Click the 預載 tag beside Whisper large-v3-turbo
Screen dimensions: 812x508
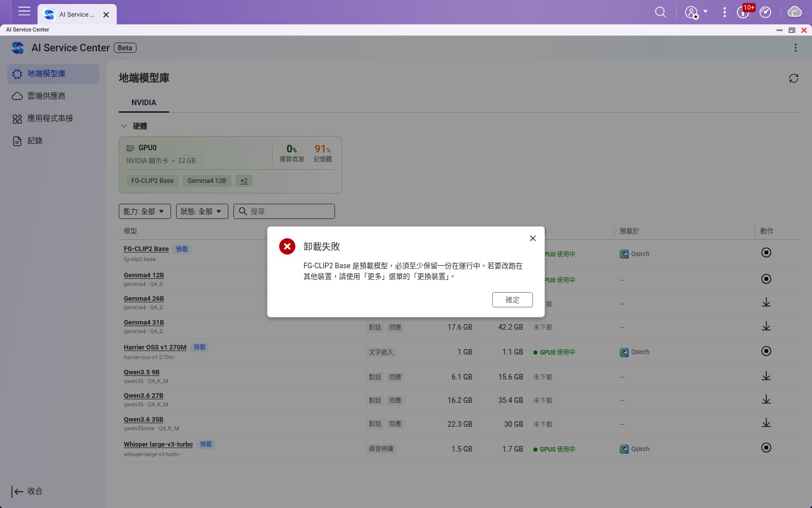click(x=206, y=444)
